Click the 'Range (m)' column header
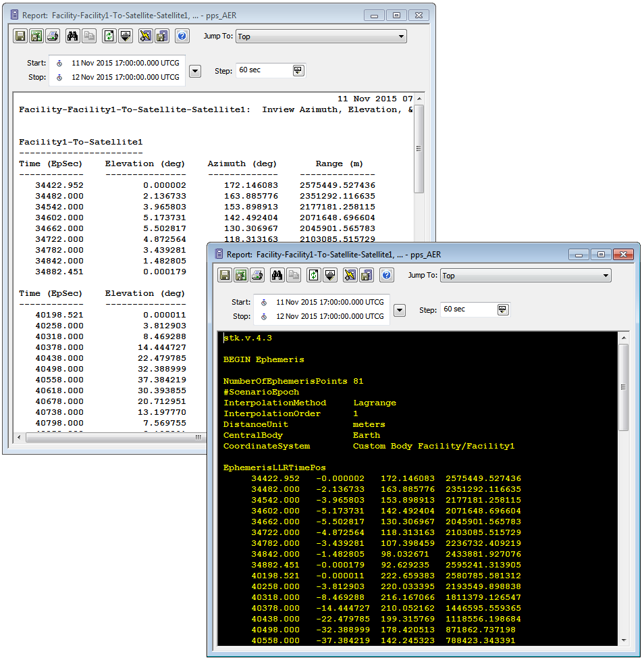Viewport: 644px width, 658px height. tap(339, 163)
